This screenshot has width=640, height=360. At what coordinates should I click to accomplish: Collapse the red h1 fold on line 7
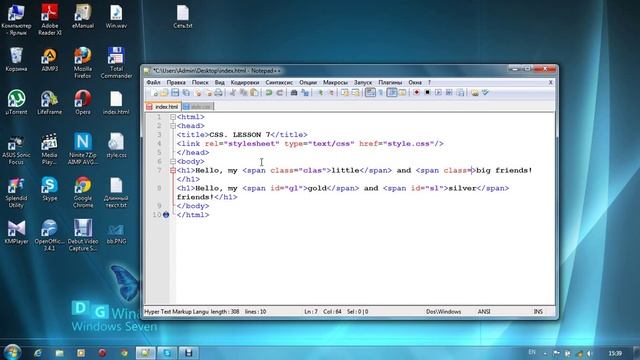click(x=173, y=171)
